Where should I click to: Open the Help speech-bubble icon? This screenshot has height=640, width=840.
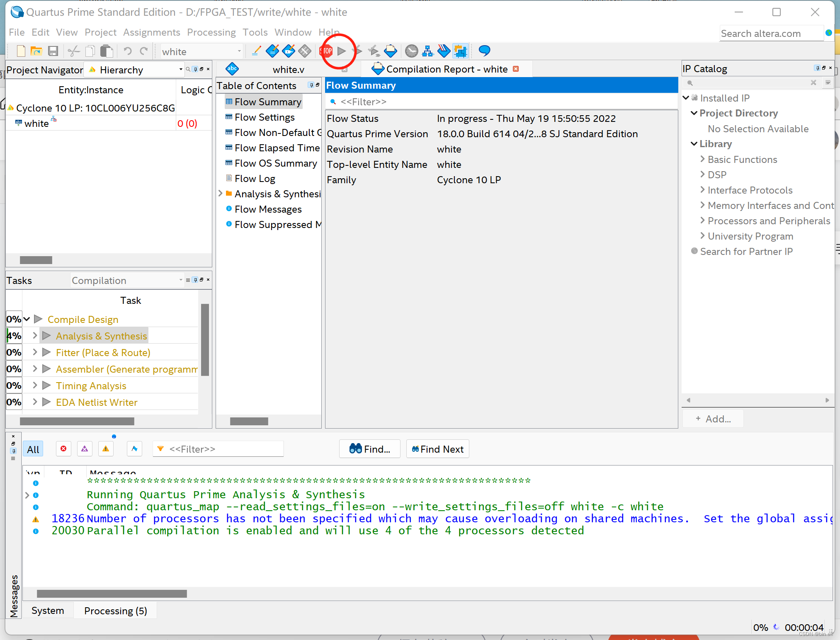pos(484,51)
